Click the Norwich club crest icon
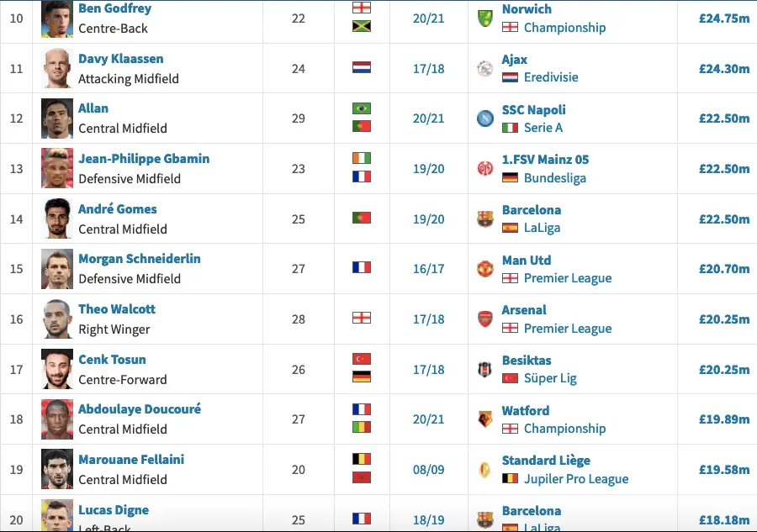This screenshot has height=532, width=757. pyautogui.click(x=485, y=18)
